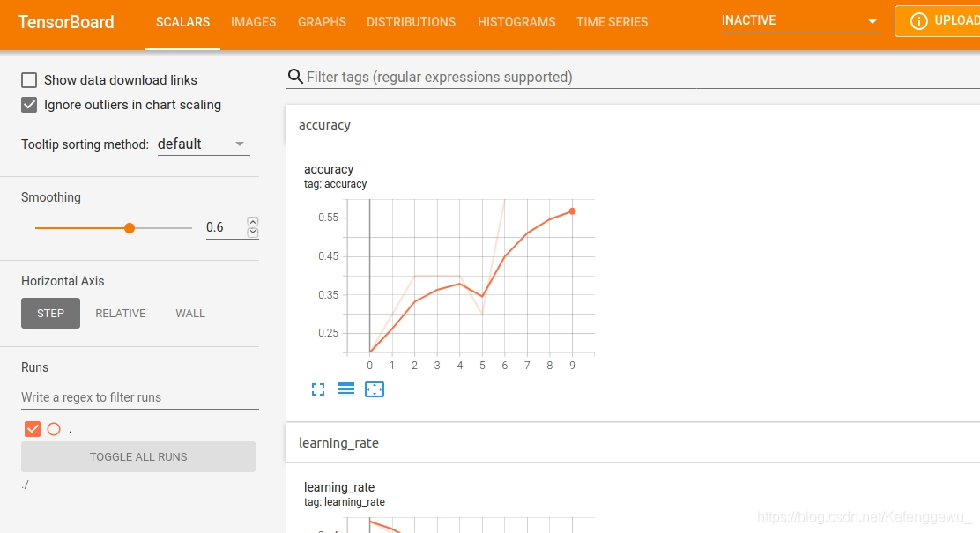This screenshot has height=533, width=980.
Task: Decrease smoothing value with down arrow
Action: (x=253, y=233)
